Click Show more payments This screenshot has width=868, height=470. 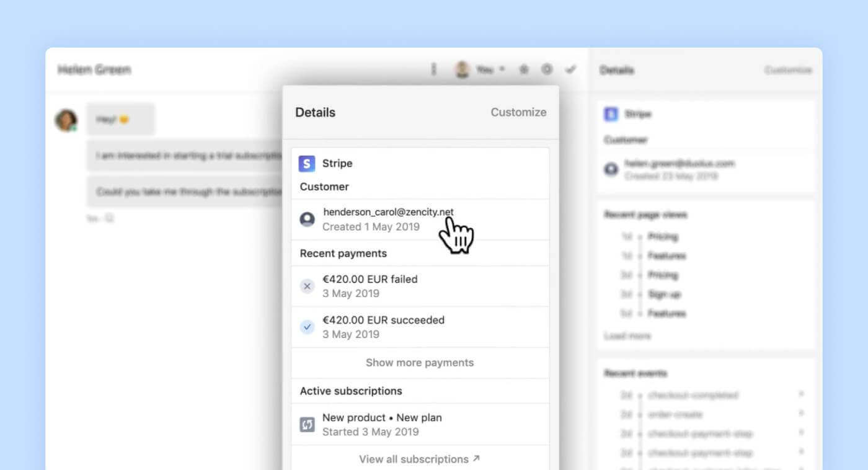[420, 363]
